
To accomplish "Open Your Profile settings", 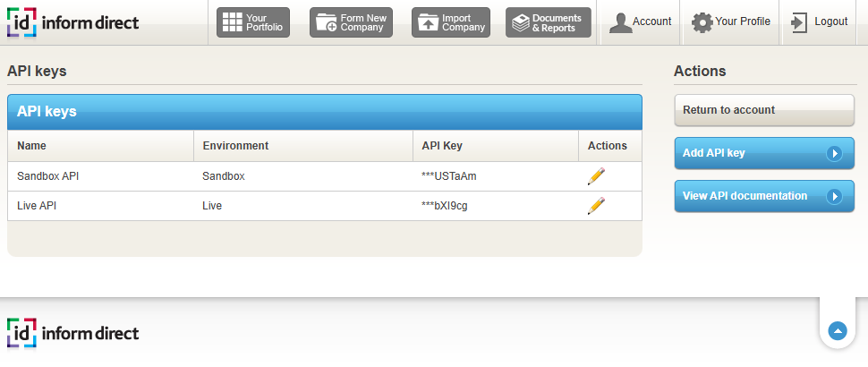I will [x=731, y=22].
